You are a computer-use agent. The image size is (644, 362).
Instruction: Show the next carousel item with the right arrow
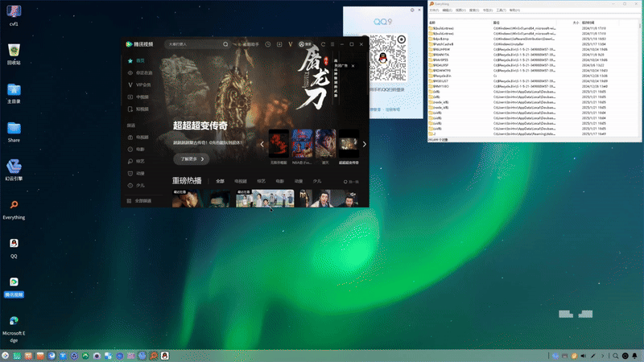[x=365, y=144]
